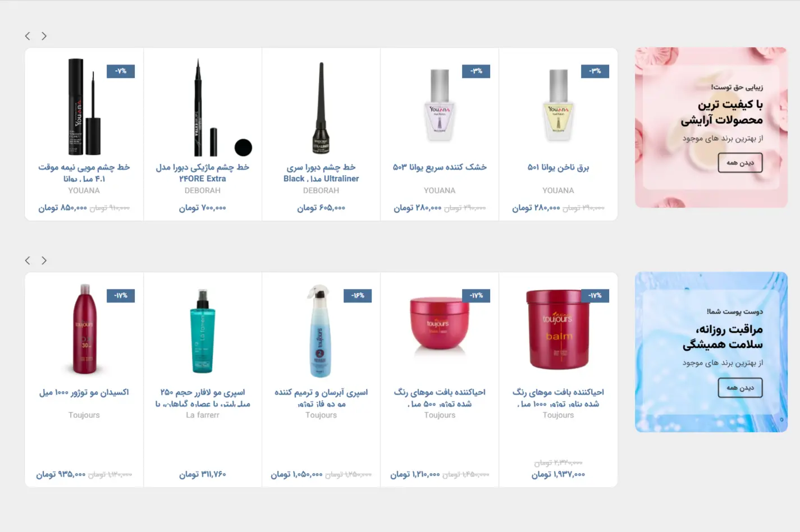Image resolution: width=800 pixels, height=532 pixels.
Task: Open the Youana 501 nail shine bottle image
Action: point(558,106)
